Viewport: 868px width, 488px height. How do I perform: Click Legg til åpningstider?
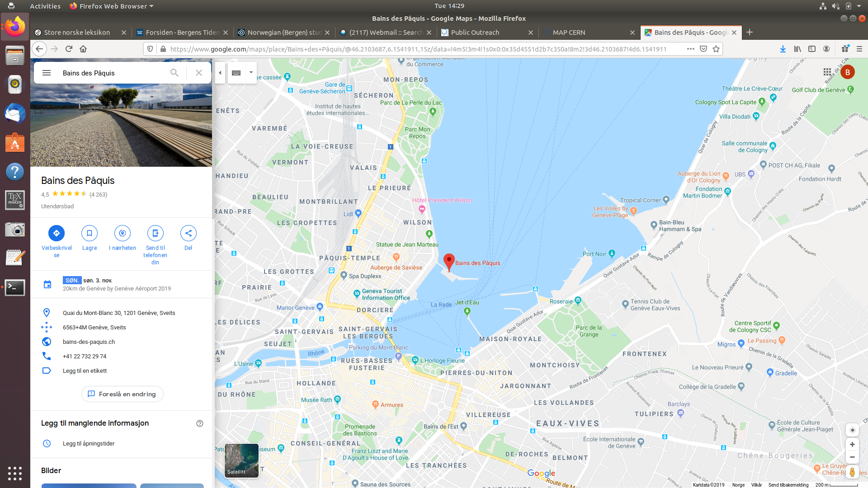tap(89, 443)
